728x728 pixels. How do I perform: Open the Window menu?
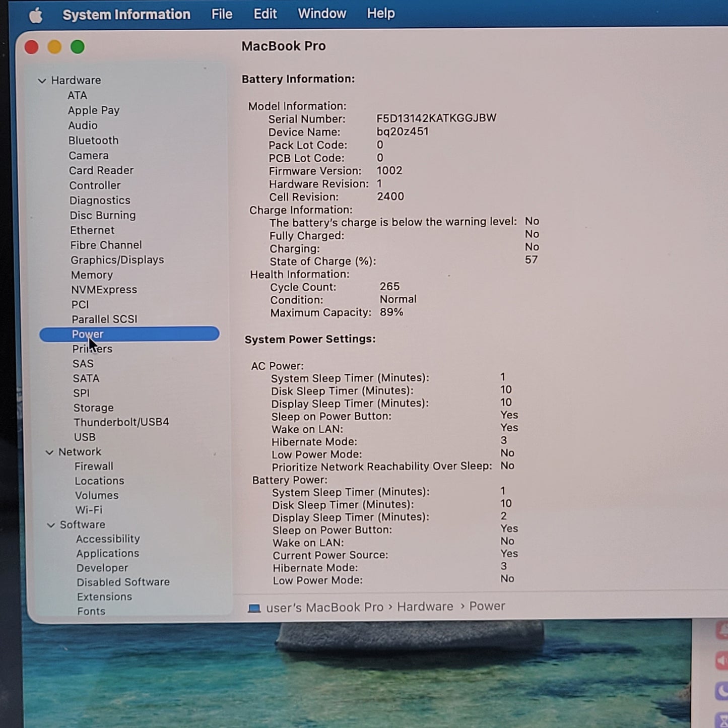pyautogui.click(x=322, y=14)
